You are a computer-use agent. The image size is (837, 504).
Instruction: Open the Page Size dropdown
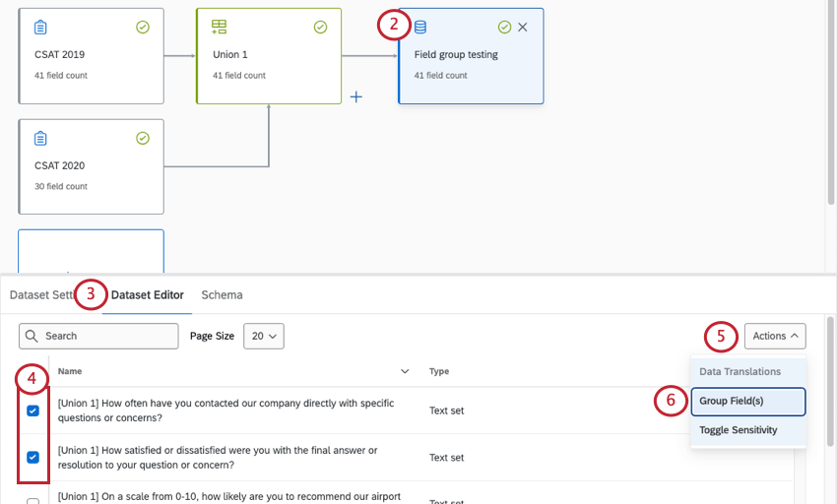click(263, 336)
